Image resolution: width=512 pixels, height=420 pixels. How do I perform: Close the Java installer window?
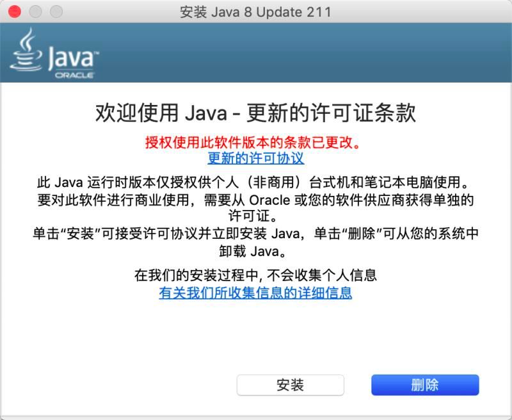[15, 12]
